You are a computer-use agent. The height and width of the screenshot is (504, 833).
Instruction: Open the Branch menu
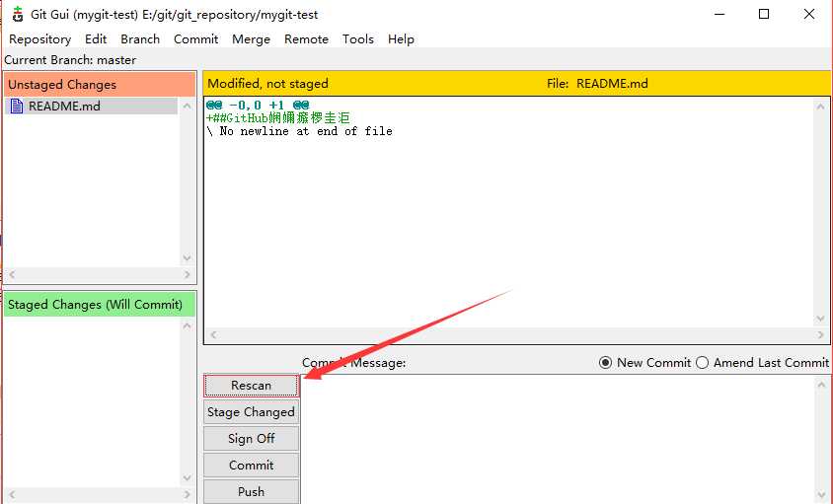click(140, 39)
